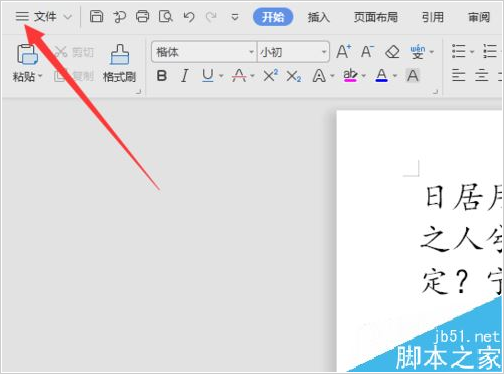Center align text icon
The width and height of the screenshot is (504, 374).
pos(482,76)
